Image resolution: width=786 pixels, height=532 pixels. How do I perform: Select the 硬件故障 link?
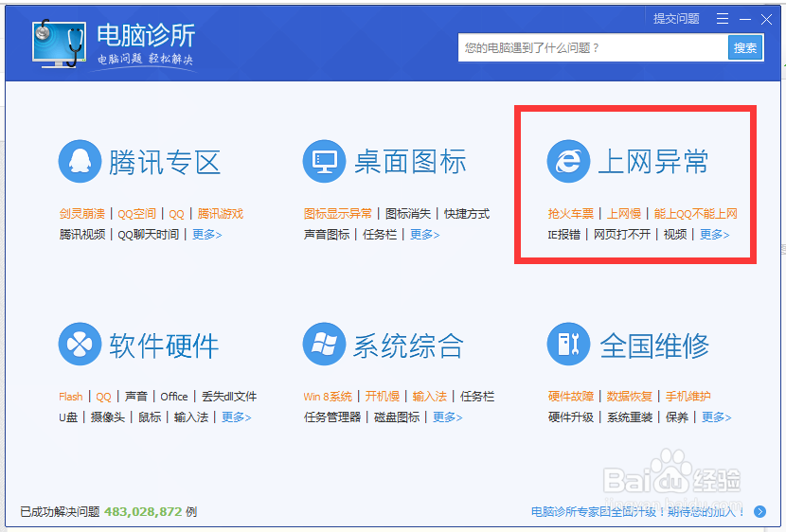(571, 397)
